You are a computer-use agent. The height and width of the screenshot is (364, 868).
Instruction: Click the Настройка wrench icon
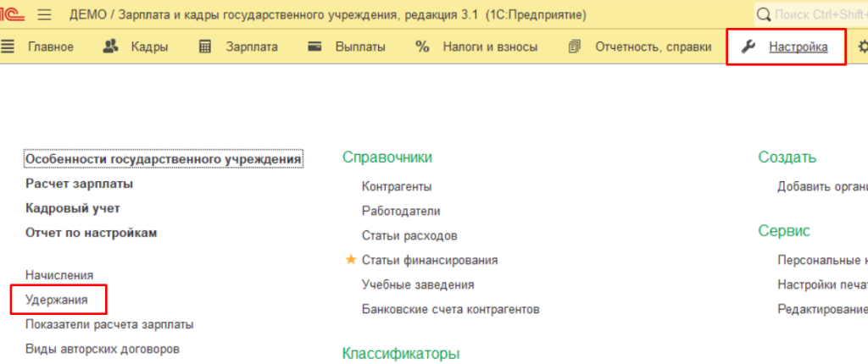pos(748,47)
